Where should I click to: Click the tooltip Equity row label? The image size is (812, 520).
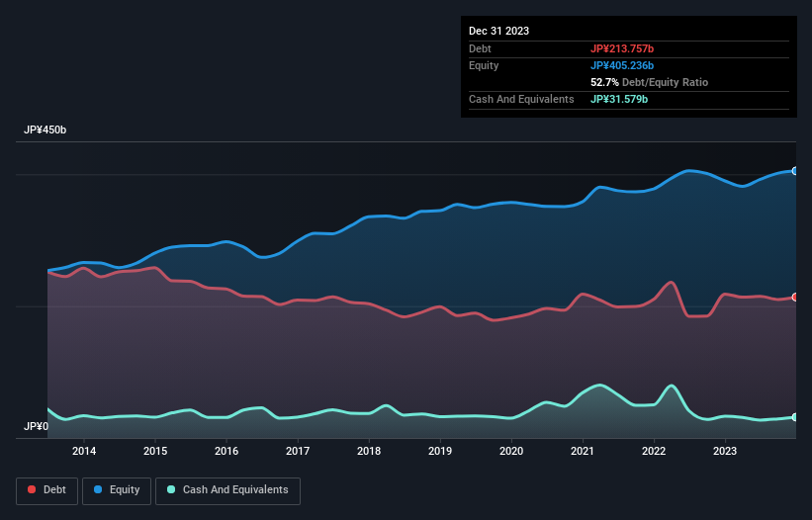tap(484, 65)
